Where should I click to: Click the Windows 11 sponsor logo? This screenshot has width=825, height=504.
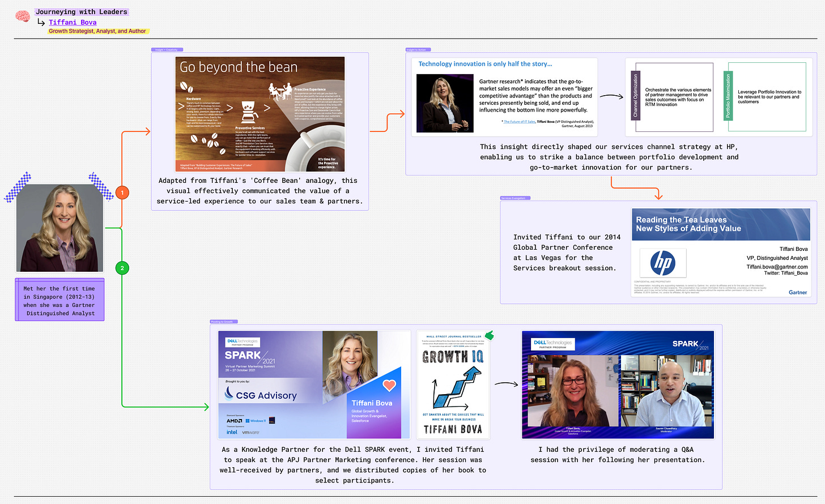point(256,421)
